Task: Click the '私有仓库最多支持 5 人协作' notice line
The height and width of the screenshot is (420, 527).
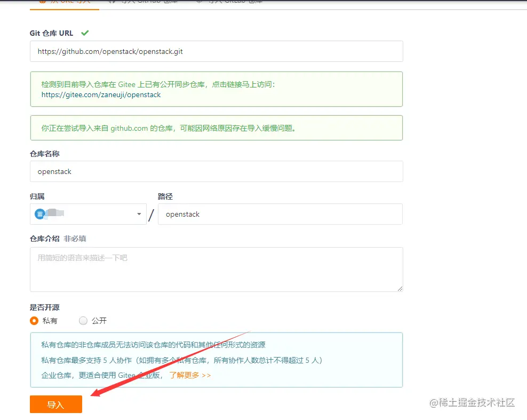Action: (182, 360)
